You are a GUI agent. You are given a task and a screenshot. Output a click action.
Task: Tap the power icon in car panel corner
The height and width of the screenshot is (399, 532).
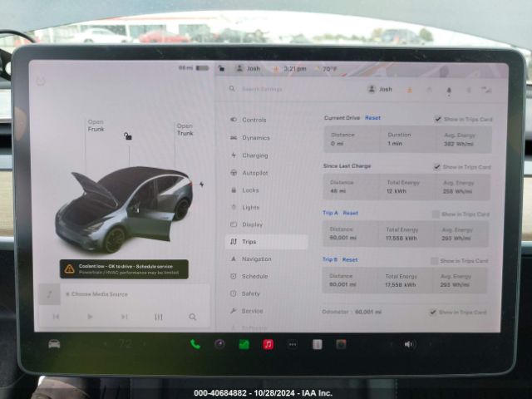(x=41, y=81)
